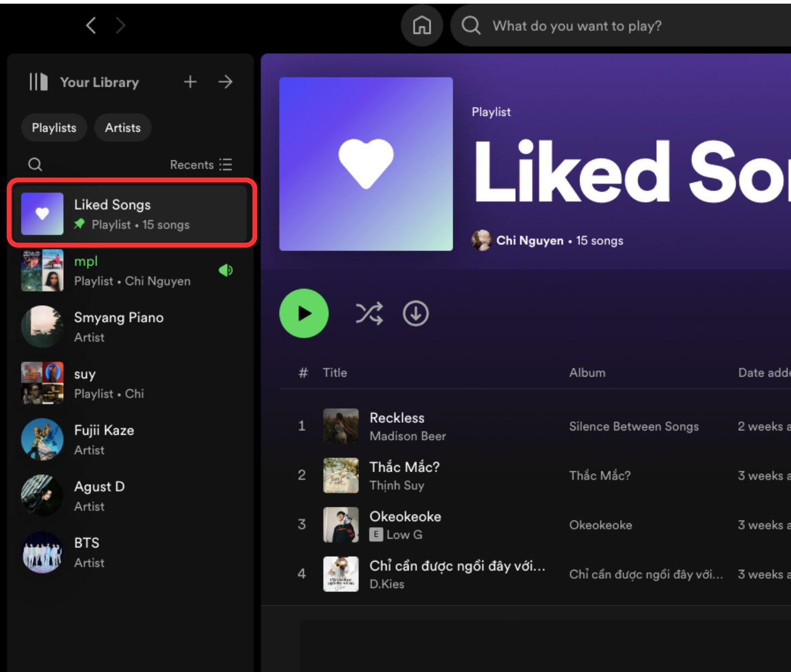Image resolution: width=791 pixels, height=672 pixels.
Task: Toggle shuffle for Liked Songs
Action: click(x=369, y=313)
